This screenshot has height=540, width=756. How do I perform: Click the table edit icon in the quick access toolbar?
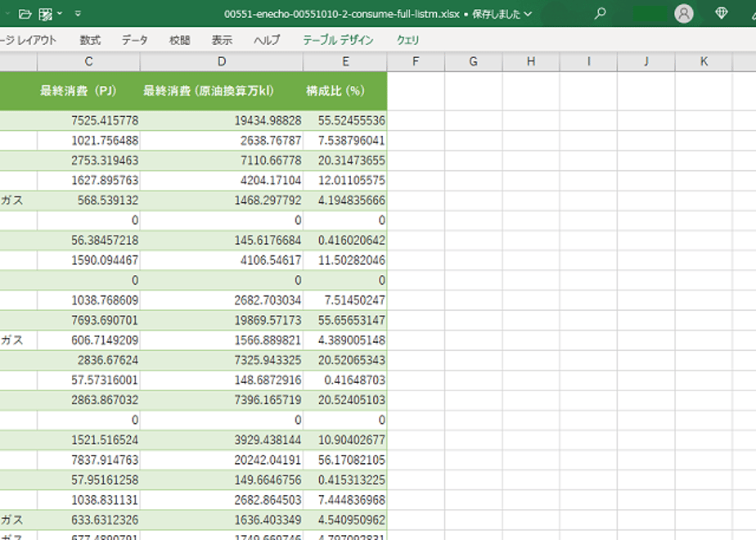pyautogui.click(x=45, y=14)
